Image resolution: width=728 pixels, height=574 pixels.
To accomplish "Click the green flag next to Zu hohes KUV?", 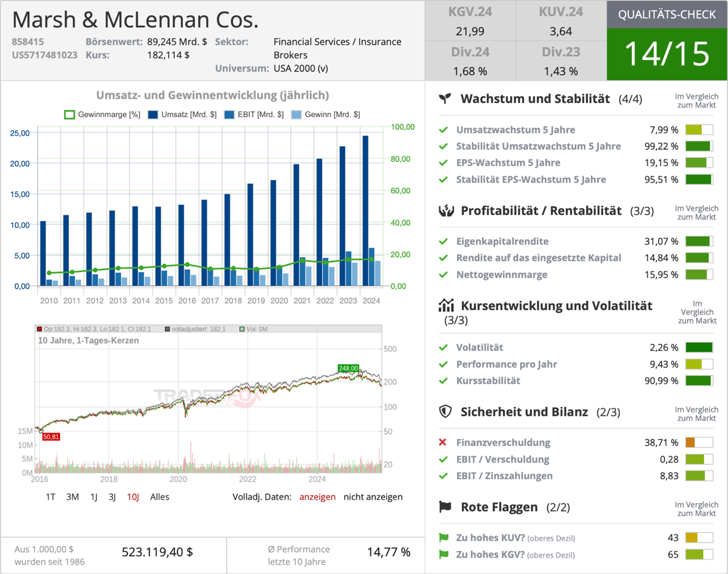I will (444, 538).
